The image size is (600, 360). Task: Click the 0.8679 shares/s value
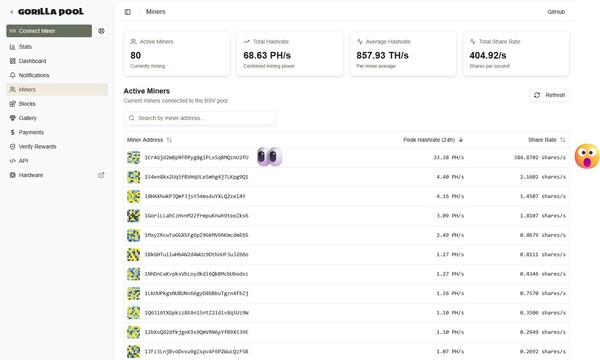coord(543,235)
